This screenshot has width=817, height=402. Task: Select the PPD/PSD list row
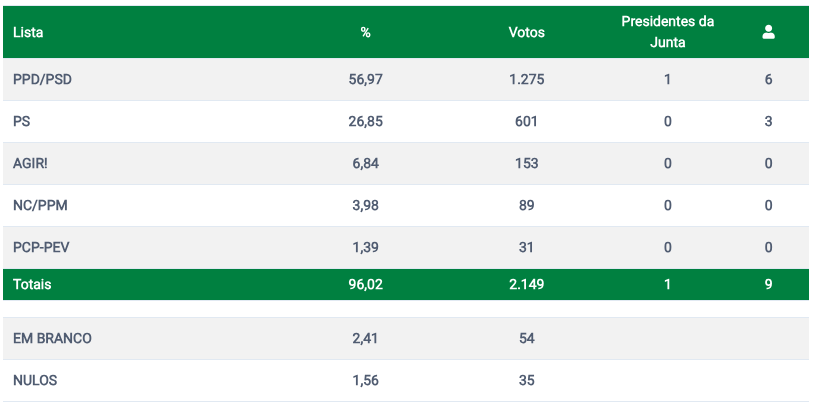click(408, 79)
